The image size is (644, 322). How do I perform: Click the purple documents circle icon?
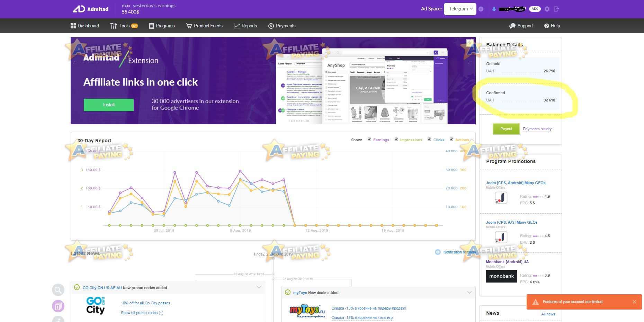pyautogui.click(x=58, y=306)
